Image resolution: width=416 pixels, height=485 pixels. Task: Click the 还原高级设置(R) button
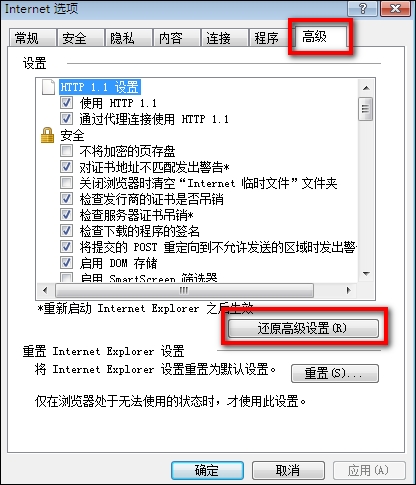pyautogui.click(x=303, y=328)
